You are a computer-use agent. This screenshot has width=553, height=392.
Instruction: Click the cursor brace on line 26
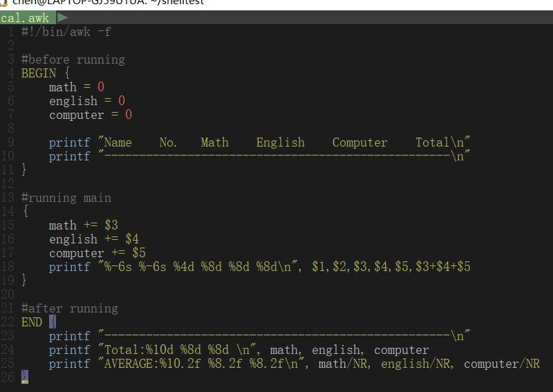point(24,377)
